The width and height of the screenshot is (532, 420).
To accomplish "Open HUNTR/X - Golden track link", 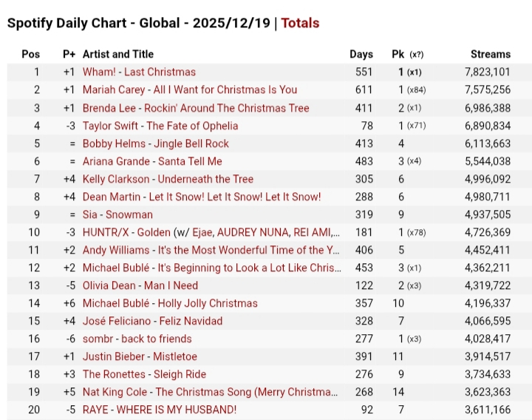I will coord(211,232).
